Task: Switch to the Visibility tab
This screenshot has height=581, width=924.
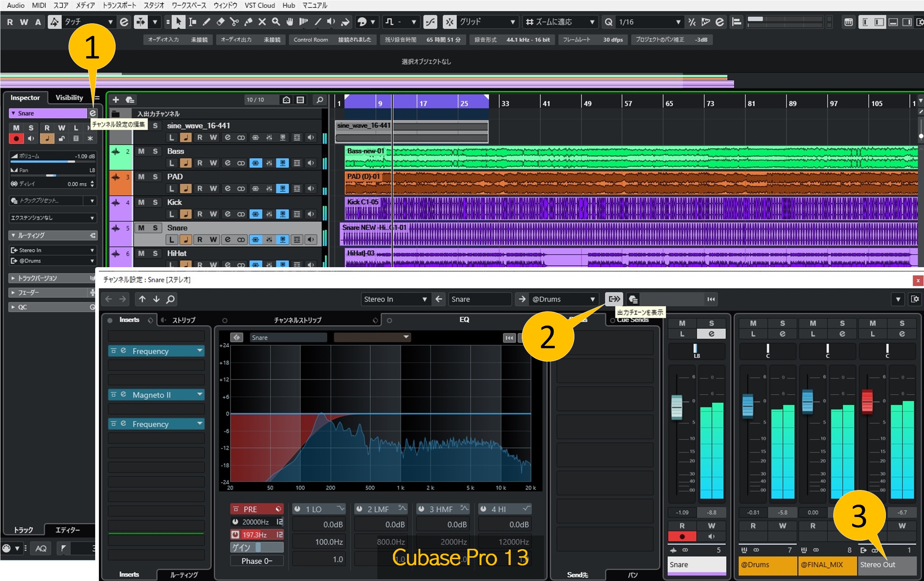Action: coord(69,97)
